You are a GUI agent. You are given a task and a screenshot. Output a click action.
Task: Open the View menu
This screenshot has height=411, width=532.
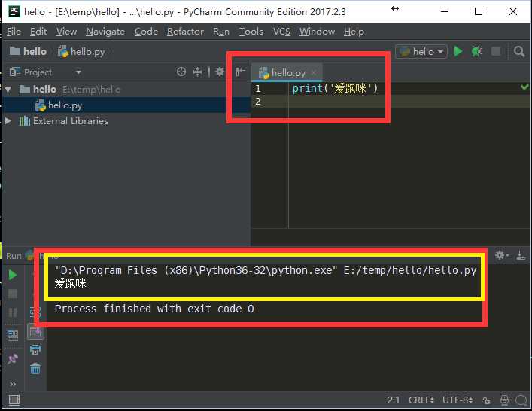pyautogui.click(x=66, y=32)
